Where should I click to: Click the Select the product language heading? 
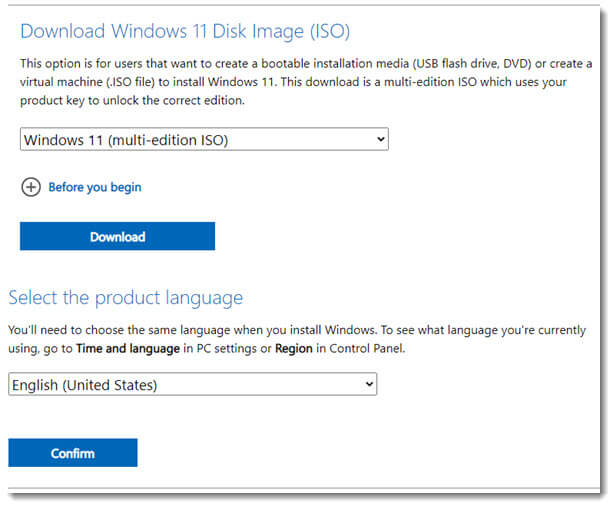point(126,298)
